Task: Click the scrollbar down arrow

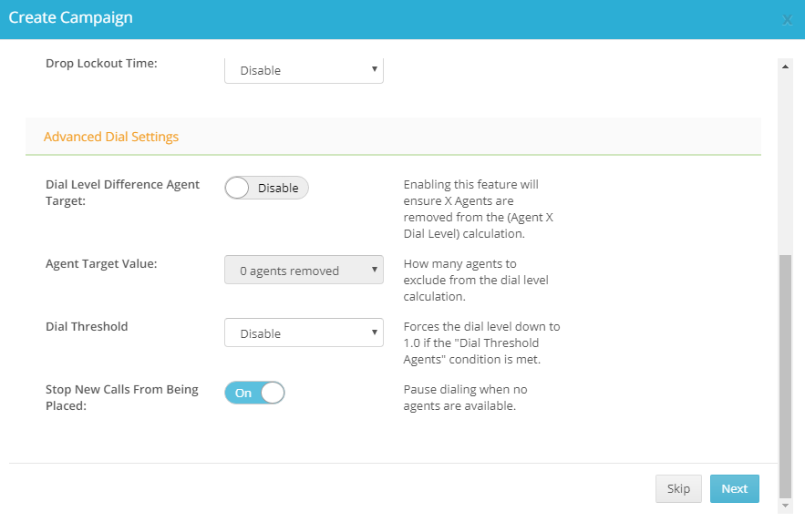Action: click(785, 506)
